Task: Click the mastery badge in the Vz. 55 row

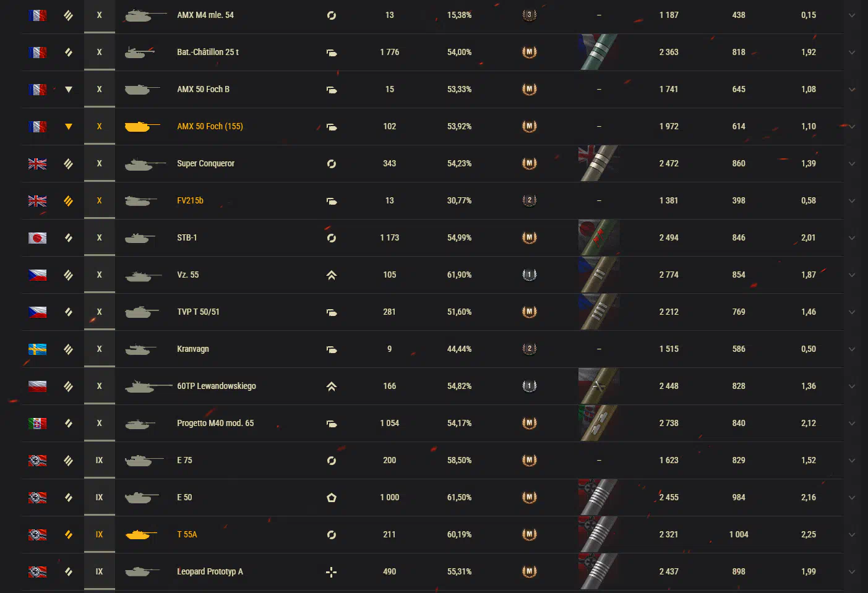Action: [x=529, y=275]
